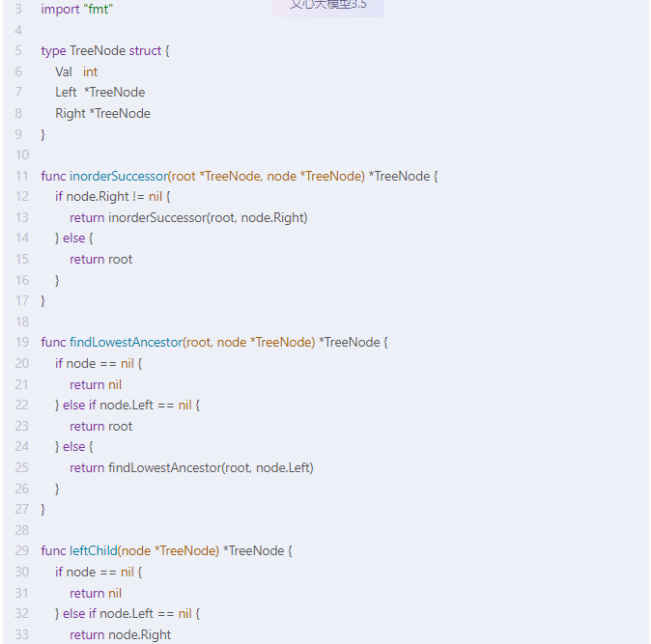Click the '} else {' on line 24
The height and width of the screenshot is (644, 651).
point(74,446)
